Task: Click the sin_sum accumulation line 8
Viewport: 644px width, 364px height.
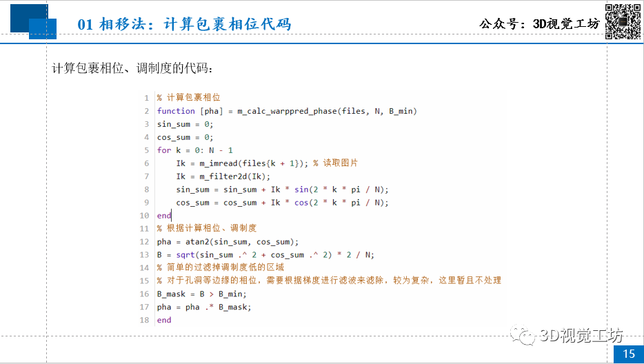Action: [282, 190]
